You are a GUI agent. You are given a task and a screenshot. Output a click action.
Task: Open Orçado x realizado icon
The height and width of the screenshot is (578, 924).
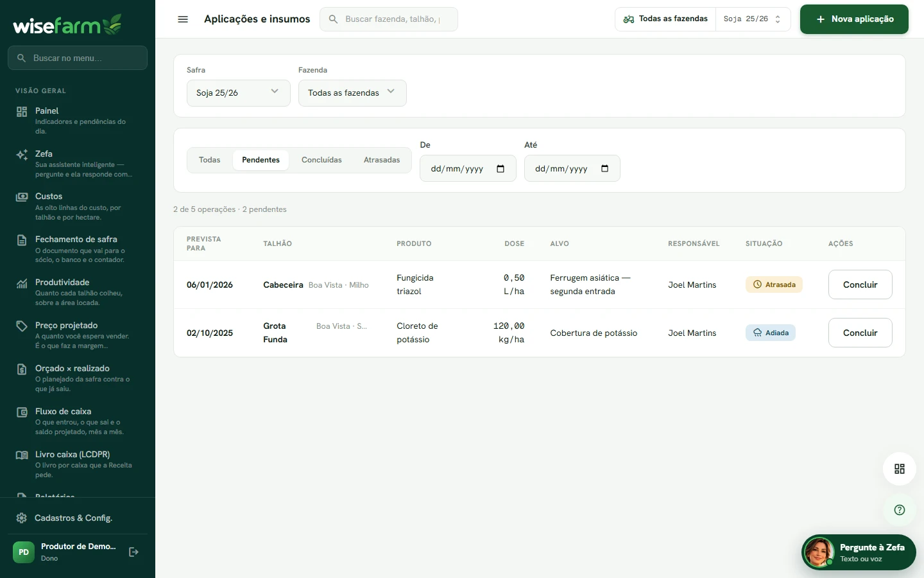(22, 369)
